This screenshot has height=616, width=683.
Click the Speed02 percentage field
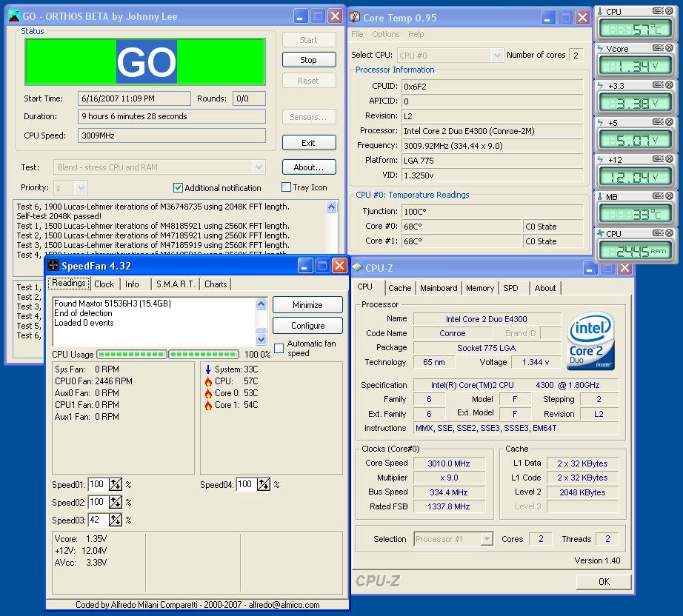coord(98,502)
